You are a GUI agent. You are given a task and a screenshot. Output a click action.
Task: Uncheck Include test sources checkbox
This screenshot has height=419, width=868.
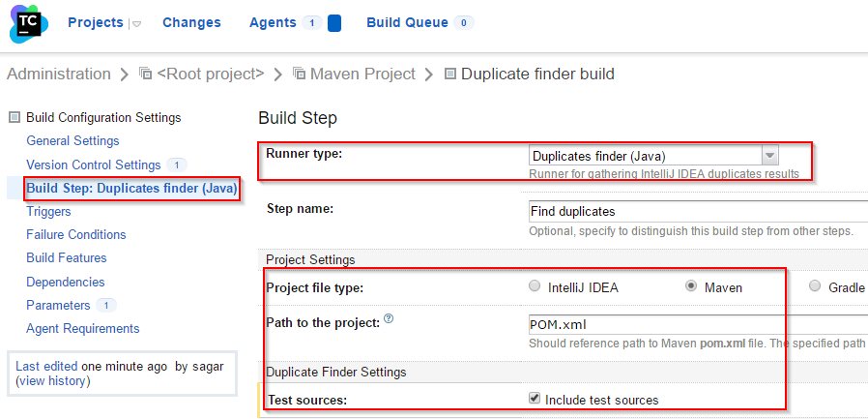[535, 399]
